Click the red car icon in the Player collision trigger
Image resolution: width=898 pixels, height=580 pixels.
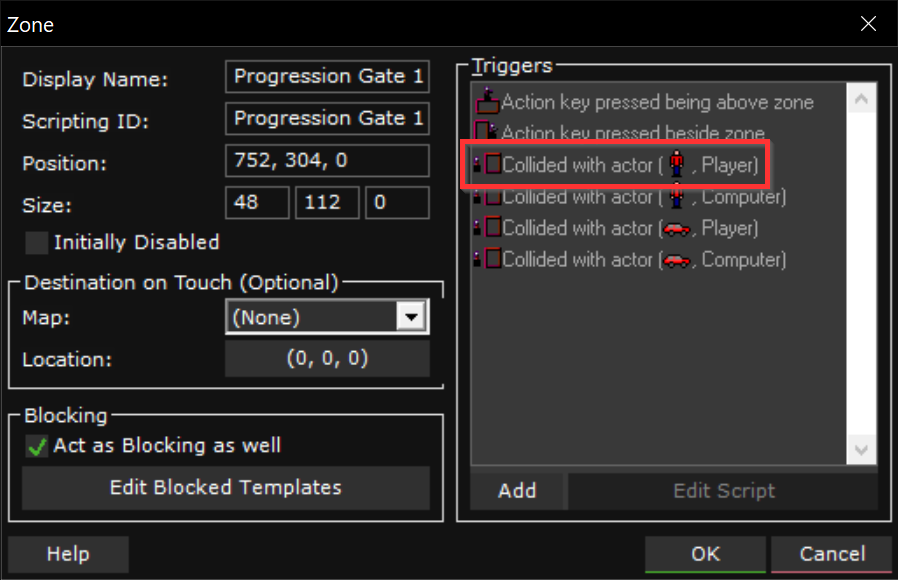click(x=676, y=229)
